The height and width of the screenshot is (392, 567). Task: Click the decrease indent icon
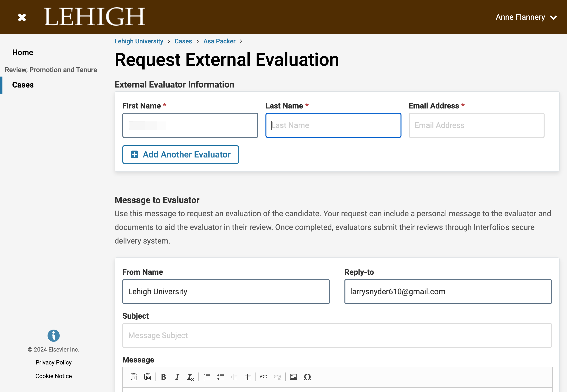click(x=234, y=377)
